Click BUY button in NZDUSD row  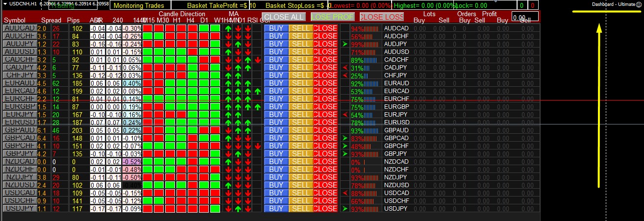tap(276, 185)
